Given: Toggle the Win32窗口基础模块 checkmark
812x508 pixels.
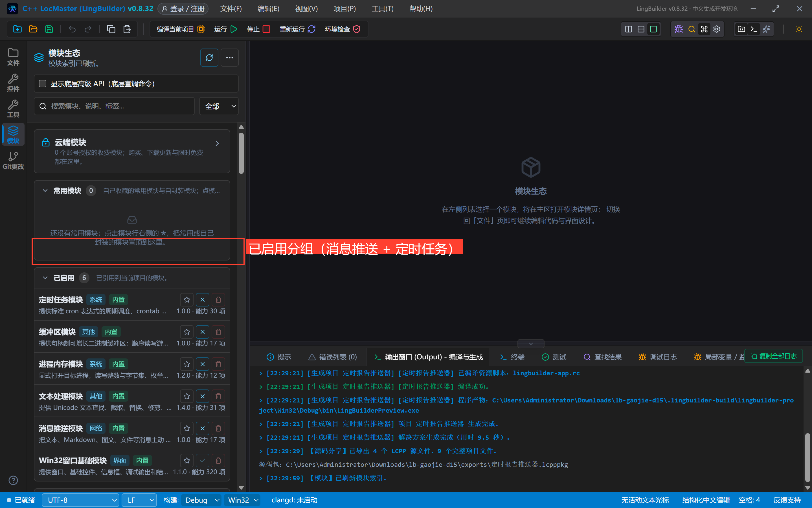Looking at the screenshot, I should click(203, 461).
